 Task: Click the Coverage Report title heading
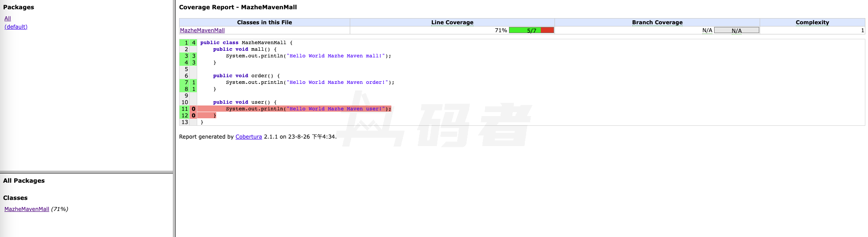coord(238,8)
